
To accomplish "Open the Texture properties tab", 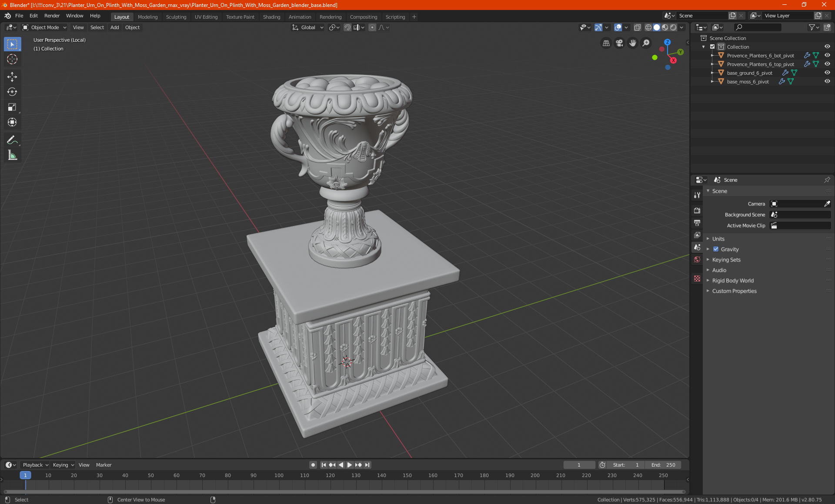I will (x=697, y=279).
